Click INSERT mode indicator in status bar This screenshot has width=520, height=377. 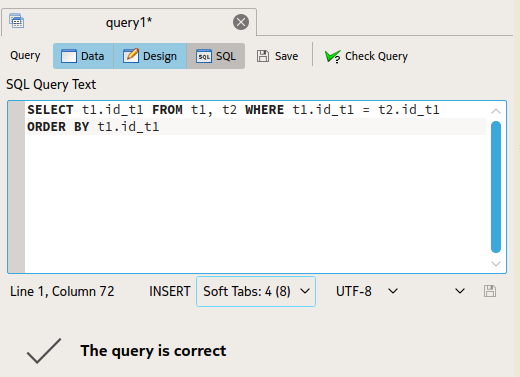[x=169, y=291]
